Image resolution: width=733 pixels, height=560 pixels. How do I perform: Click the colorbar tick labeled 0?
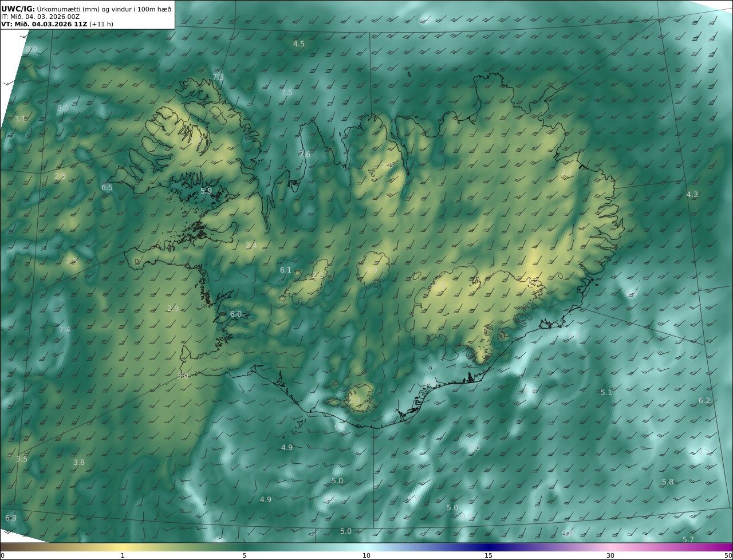point(2,555)
